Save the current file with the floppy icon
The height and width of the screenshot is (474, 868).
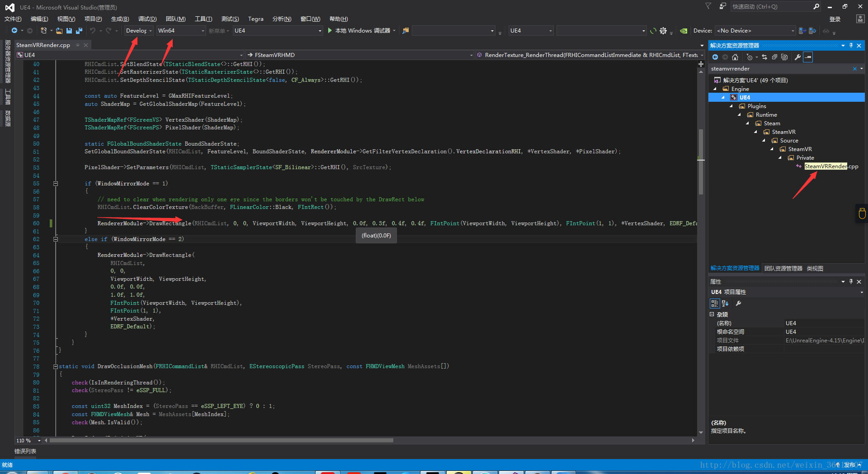click(69, 31)
